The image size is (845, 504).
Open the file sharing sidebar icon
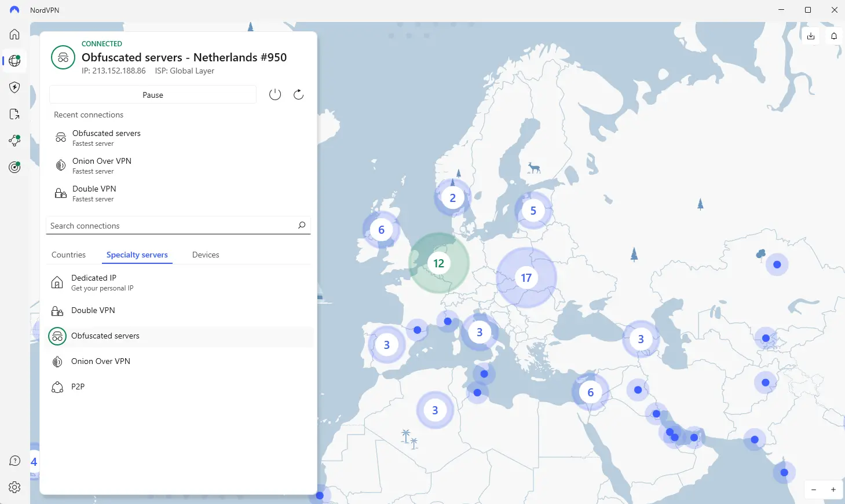coord(14,114)
